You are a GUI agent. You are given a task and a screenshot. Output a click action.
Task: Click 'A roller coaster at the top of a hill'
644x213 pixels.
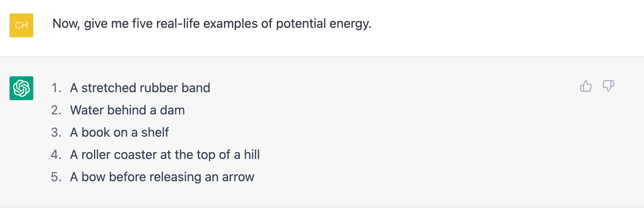[165, 155]
